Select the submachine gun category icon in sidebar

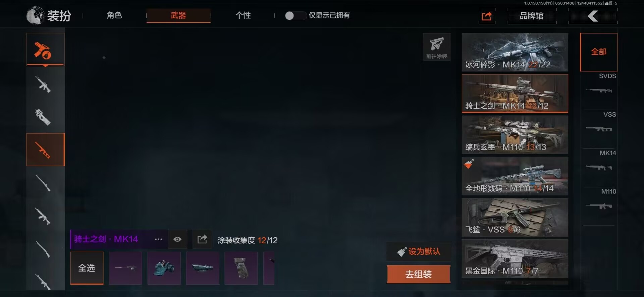click(x=43, y=117)
